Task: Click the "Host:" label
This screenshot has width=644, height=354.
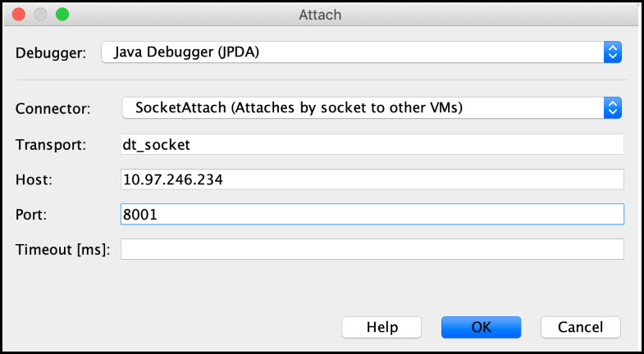Action: [34, 179]
